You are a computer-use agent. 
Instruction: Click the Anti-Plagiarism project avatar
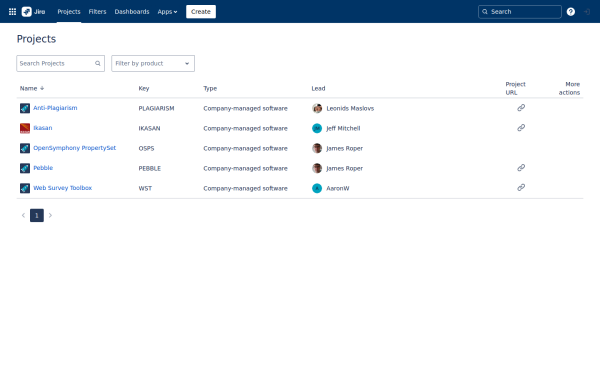click(25, 108)
